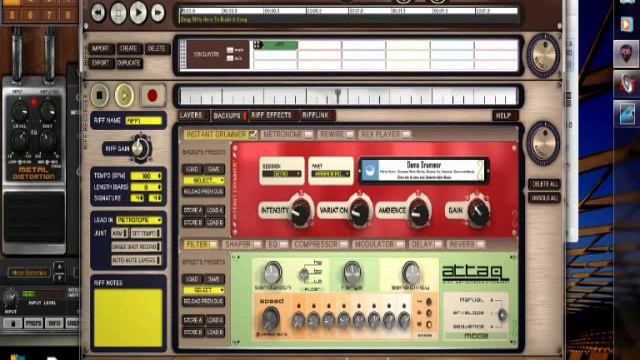Adjust the brass volume knob beside riff grid

tap(543, 56)
